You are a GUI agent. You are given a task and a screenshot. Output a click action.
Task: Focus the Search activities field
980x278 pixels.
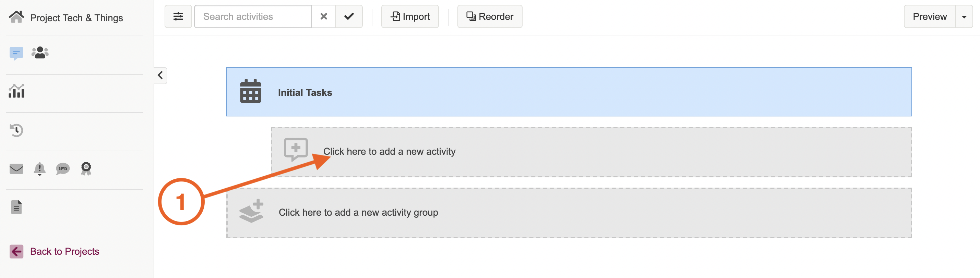[253, 16]
